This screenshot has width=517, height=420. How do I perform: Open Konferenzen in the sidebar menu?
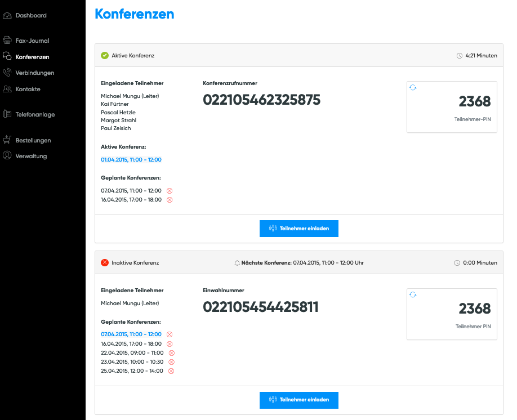(32, 57)
